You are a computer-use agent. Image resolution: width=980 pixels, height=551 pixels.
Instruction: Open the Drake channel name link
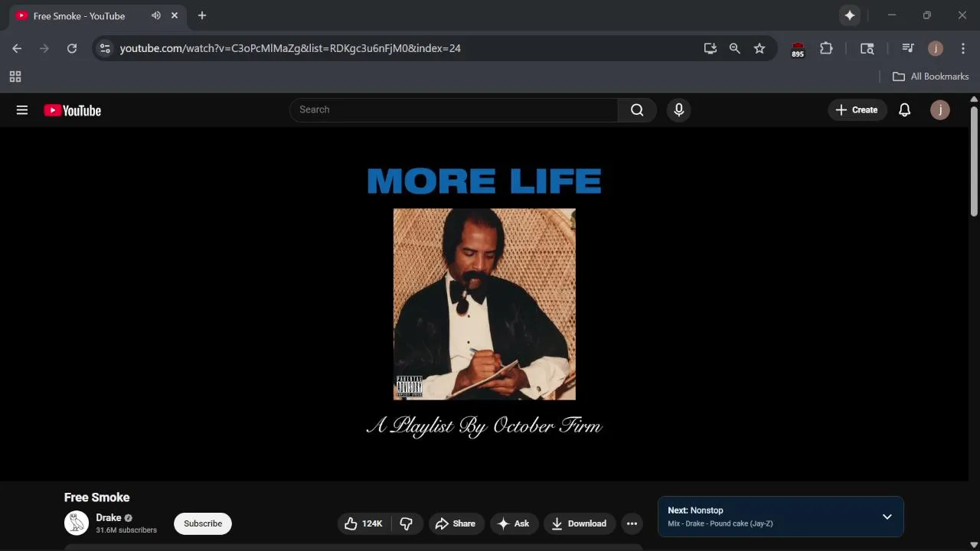pyautogui.click(x=109, y=518)
